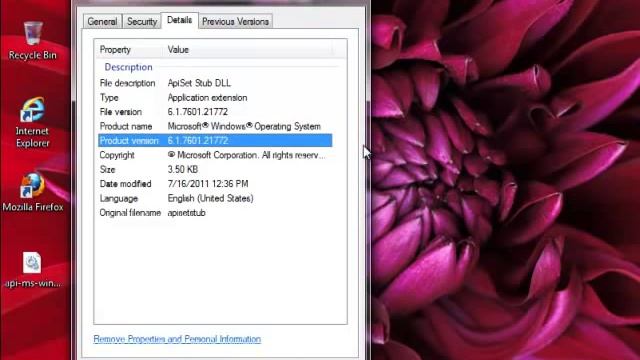Select the Copyright row

[x=215, y=155]
